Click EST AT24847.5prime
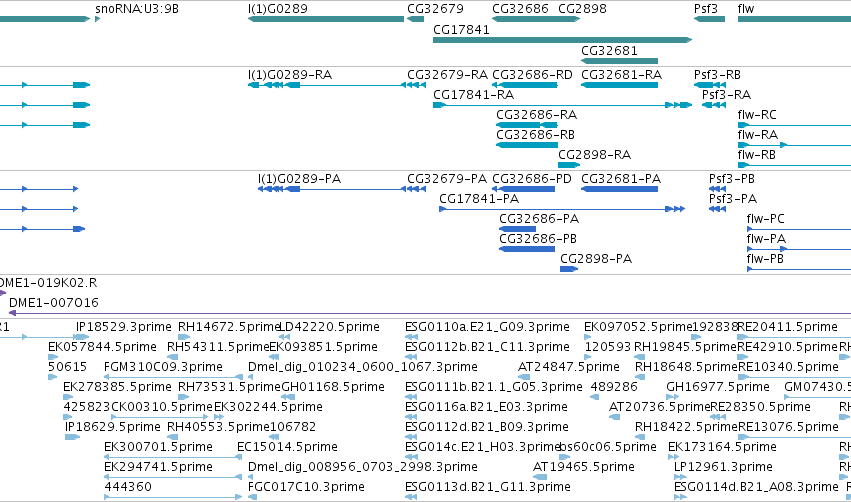 click(x=569, y=367)
